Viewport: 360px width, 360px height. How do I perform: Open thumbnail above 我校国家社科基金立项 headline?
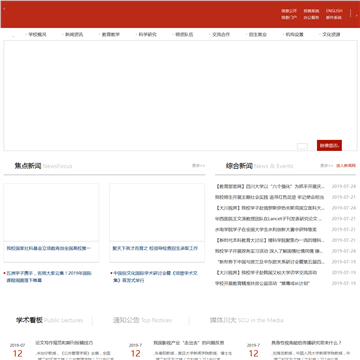coord(51,212)
